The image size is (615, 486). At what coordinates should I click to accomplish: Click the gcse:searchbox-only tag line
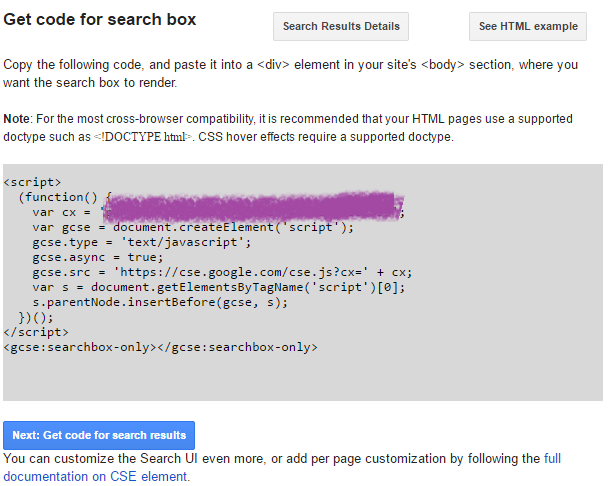click(160, 347)
